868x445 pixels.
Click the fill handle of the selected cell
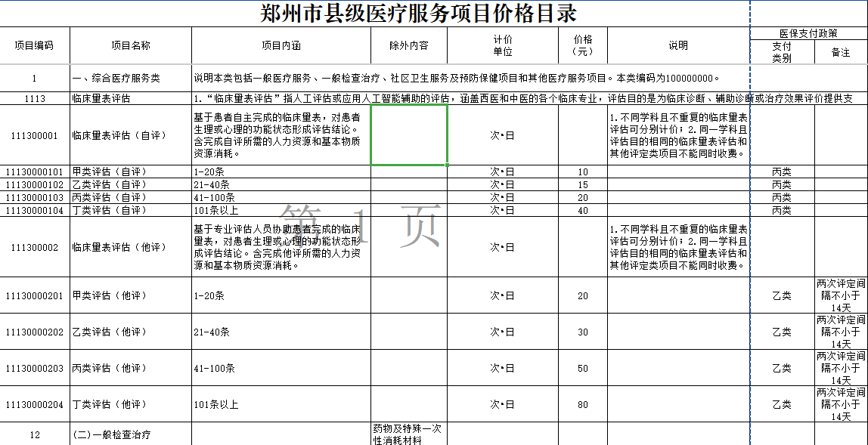tap(447, 165)
